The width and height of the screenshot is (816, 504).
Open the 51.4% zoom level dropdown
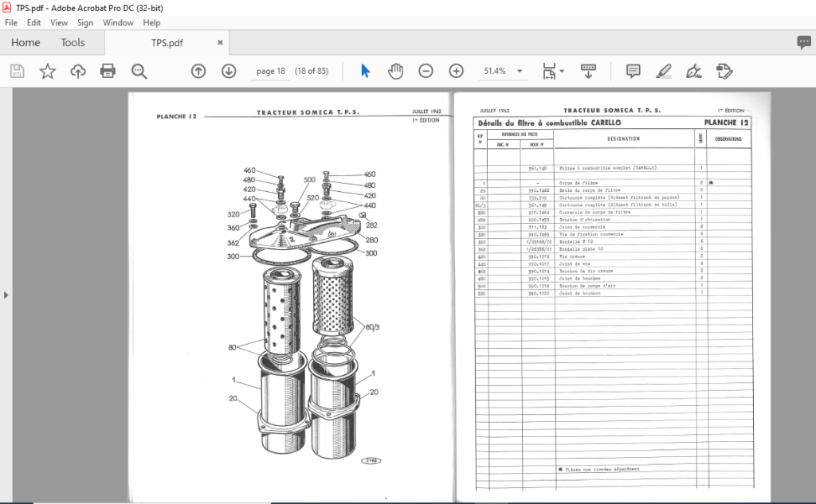[520, 71]
